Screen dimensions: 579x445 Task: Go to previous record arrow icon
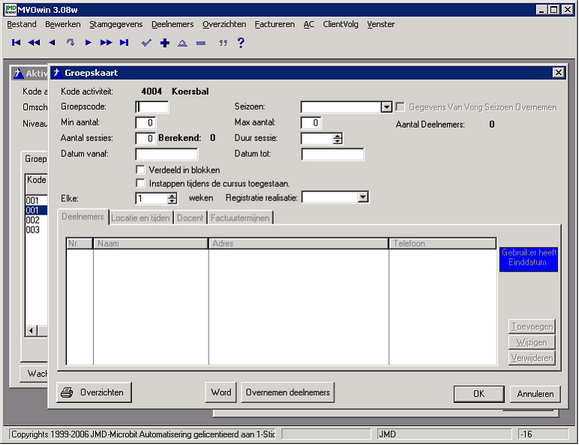52,43
